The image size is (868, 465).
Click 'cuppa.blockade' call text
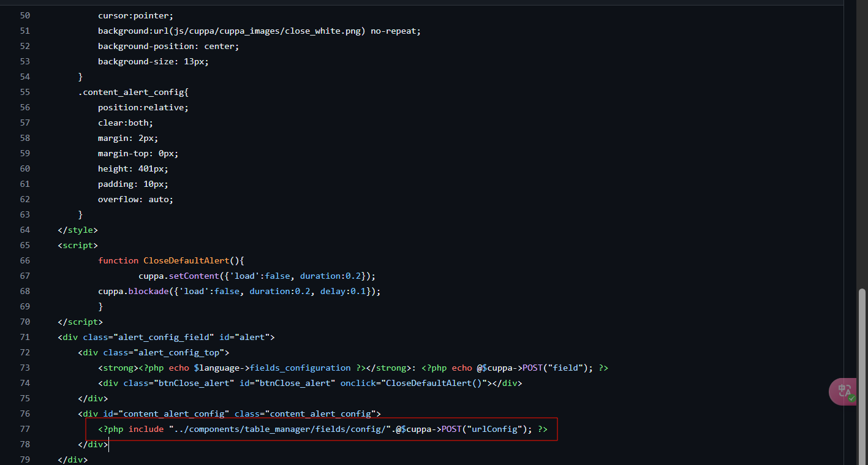pyautogui.click(x=134, y=291)
